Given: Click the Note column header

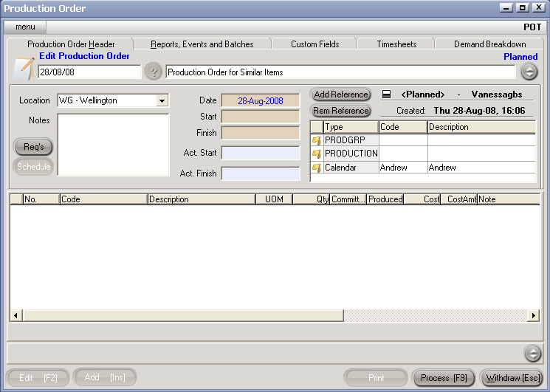Looking at the screenshot, I should (x=508, y=199).
